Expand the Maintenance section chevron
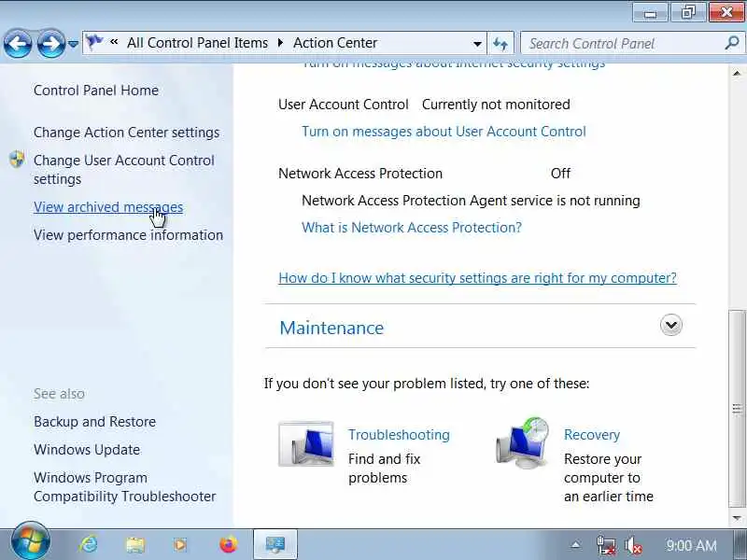 coord(670,325)
